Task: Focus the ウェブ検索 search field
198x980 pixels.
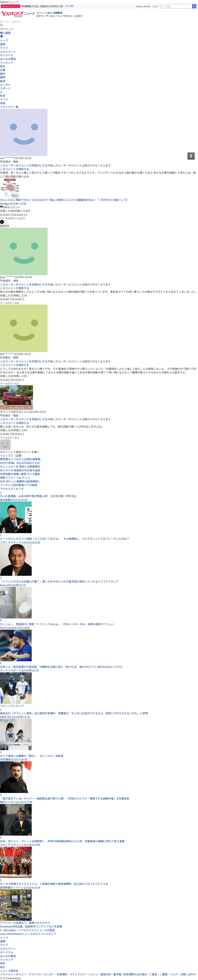Action: pyautogui.click(x=176, y=6)
